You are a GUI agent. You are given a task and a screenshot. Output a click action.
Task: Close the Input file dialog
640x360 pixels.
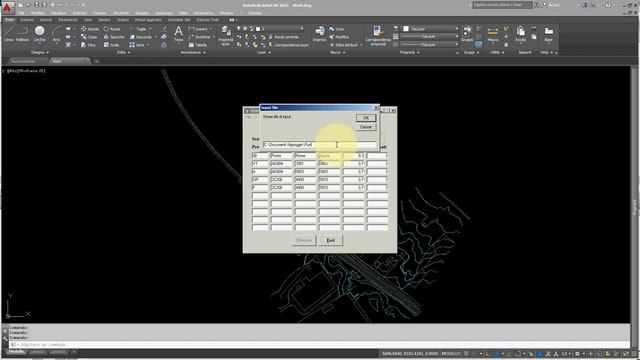(376, 108)
